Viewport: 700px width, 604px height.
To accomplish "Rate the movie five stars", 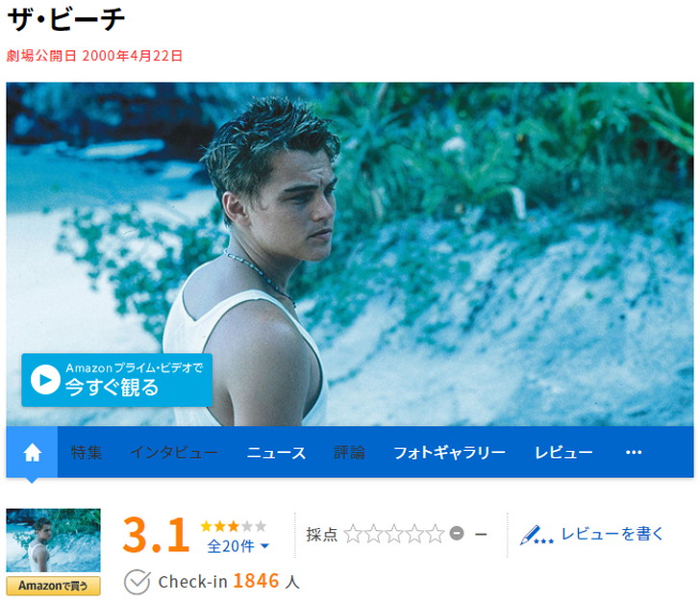I will point(436,534).
